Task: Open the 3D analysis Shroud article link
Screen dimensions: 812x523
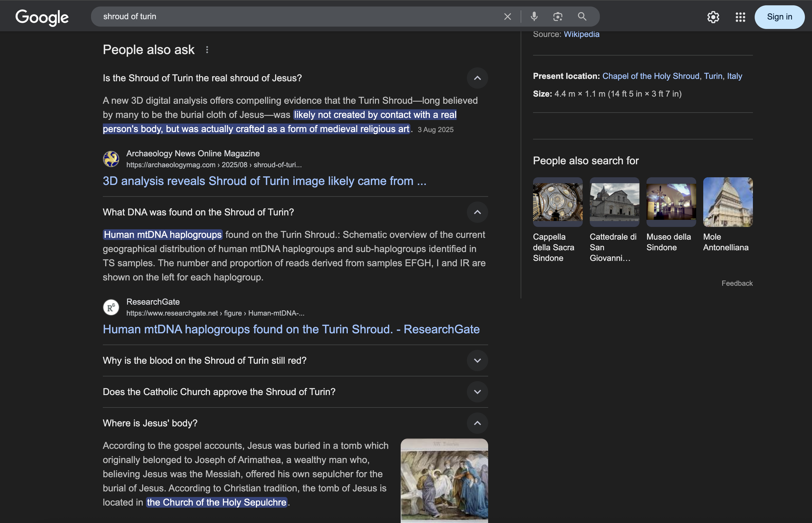Action: 264,181
